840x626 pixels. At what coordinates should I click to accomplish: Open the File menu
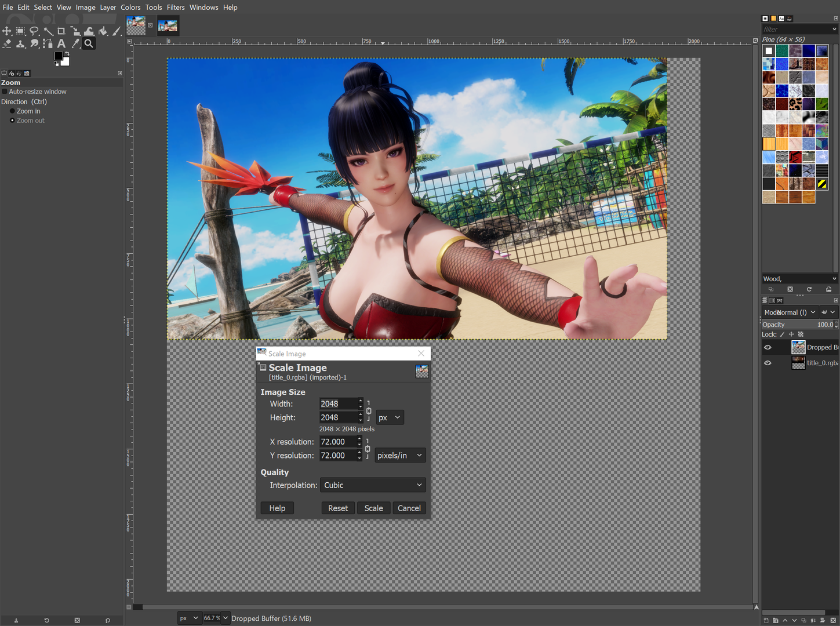click(x=8, y=8)
